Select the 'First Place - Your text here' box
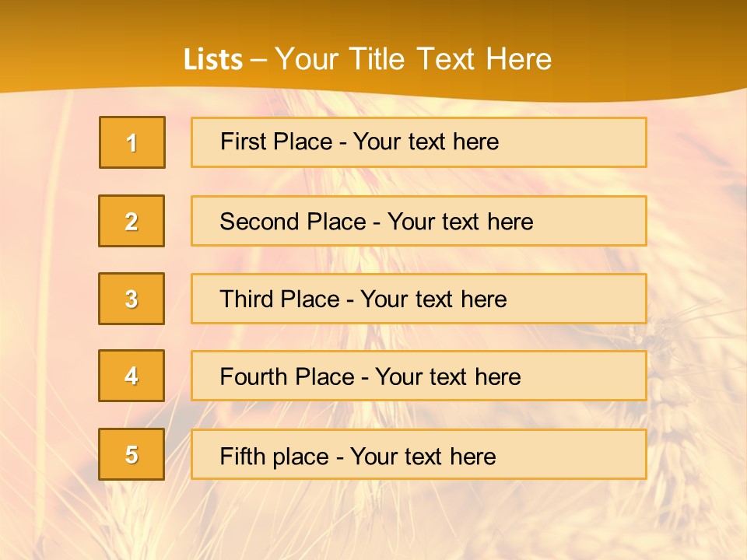The width and height of the screenshot is (747, 560). [419, 142]
